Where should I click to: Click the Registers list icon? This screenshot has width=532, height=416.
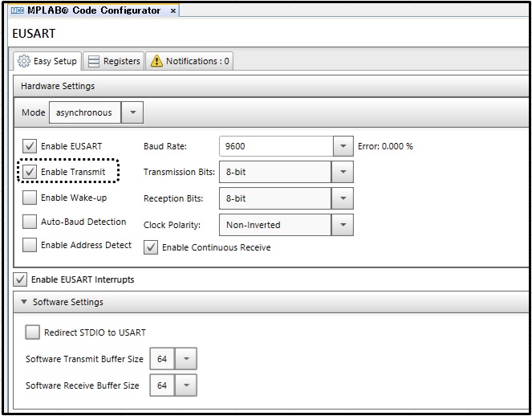tap(94, 61)
